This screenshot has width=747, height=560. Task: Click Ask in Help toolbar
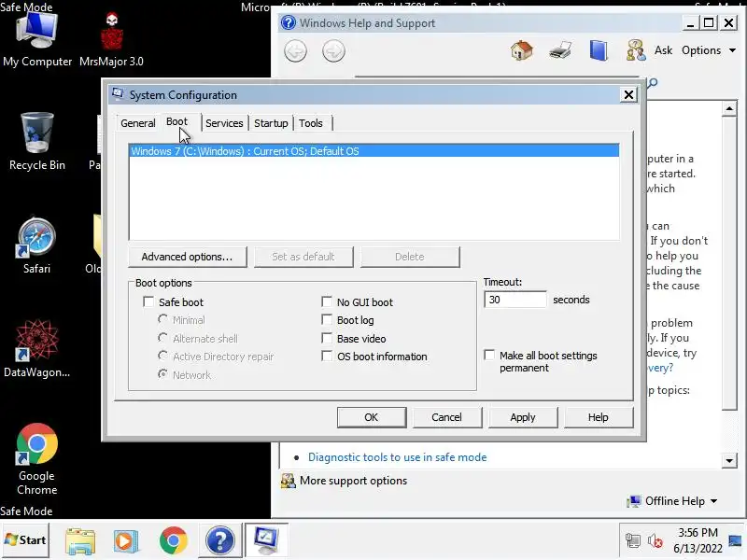tap(663, 50)
